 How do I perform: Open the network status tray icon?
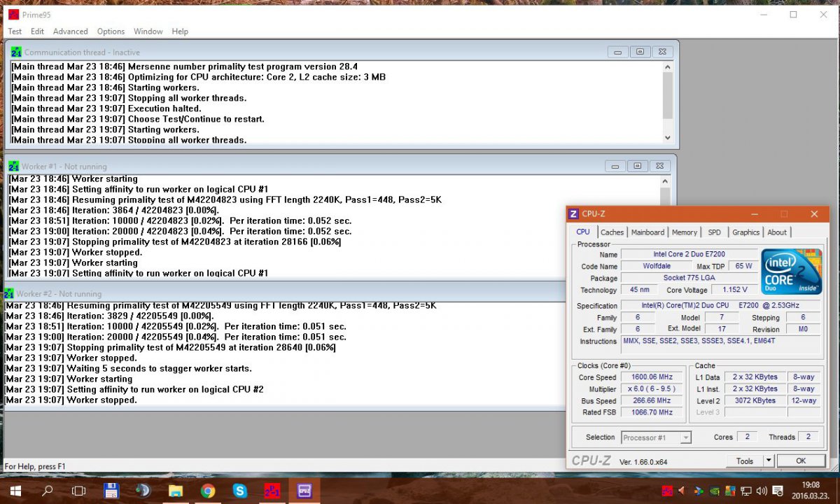pos(746,491)
